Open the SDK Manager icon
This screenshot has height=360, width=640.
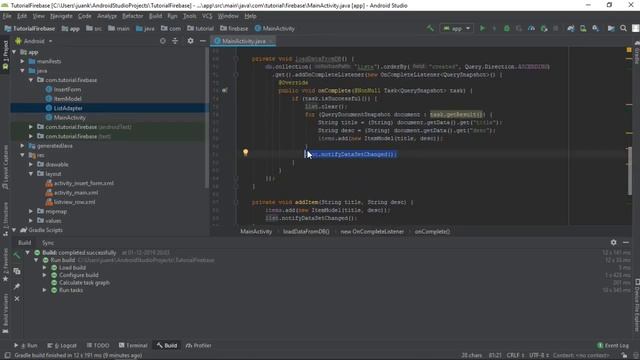click(x=596, y=28)
